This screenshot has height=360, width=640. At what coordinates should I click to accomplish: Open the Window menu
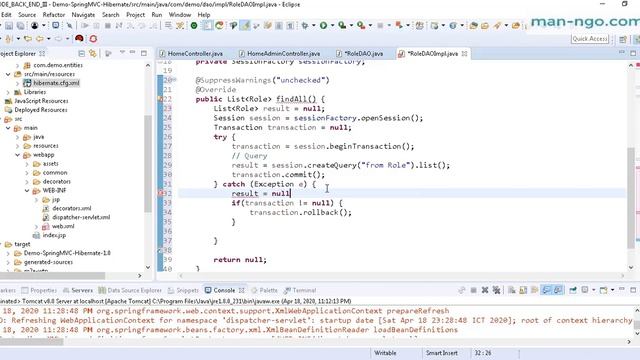180,15
